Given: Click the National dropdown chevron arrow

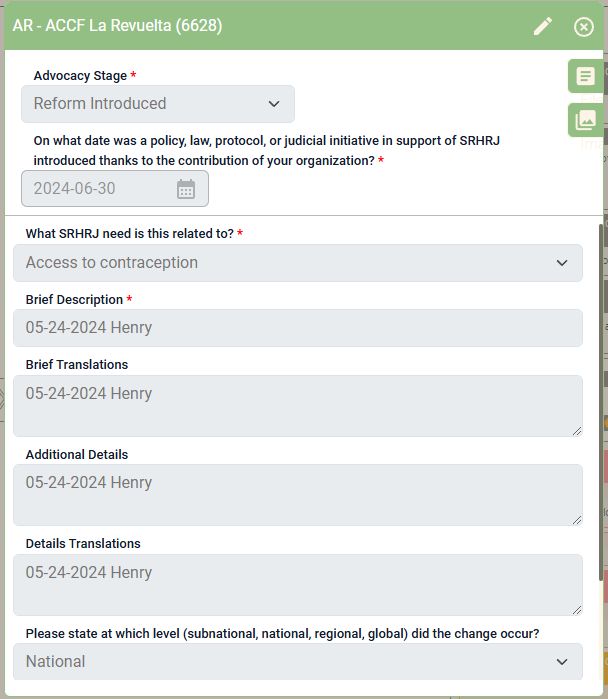Looking at the screenshot, I should tap(562, 662).
